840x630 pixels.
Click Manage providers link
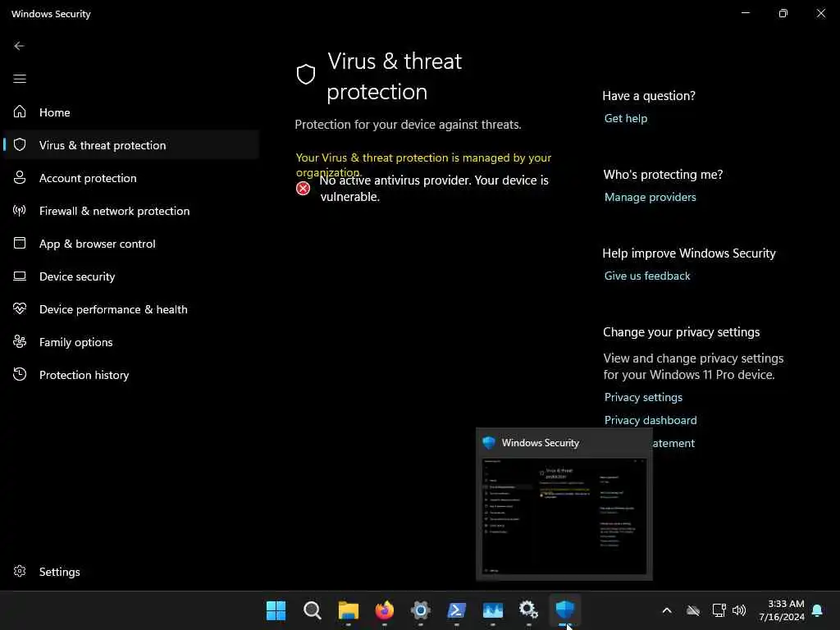(x=650, y=197)
